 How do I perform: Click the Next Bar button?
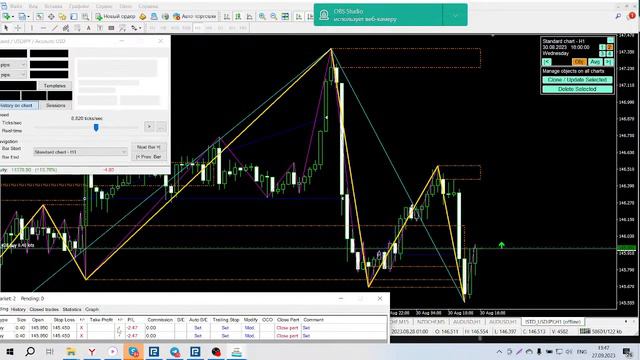coord(149,147)
